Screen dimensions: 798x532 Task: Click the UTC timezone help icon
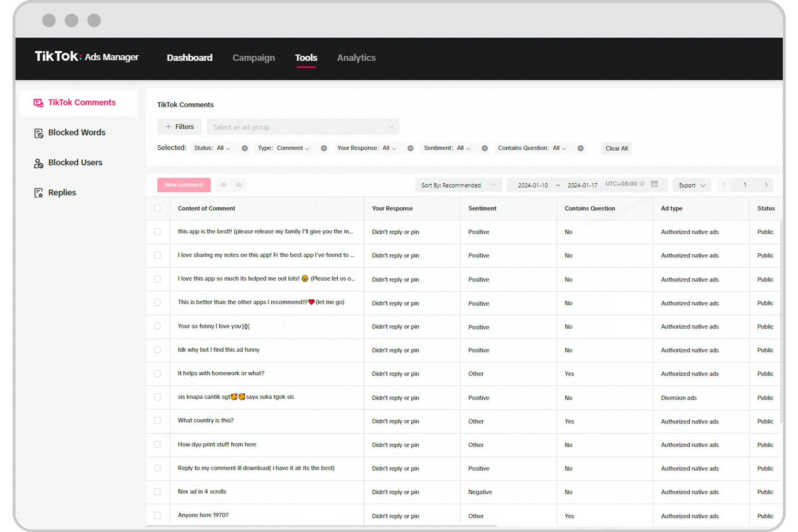642,184
